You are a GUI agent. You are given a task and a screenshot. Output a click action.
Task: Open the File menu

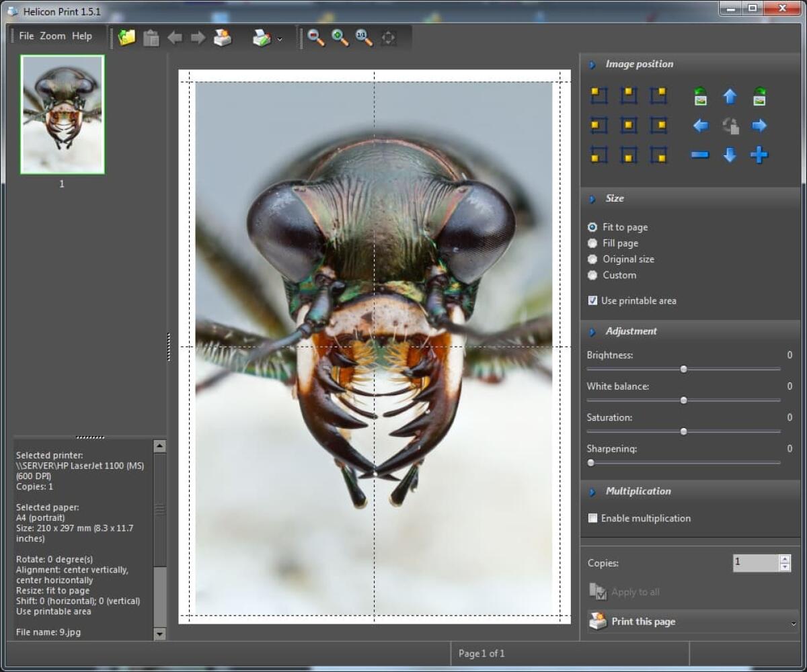click(x=26, y=36)
